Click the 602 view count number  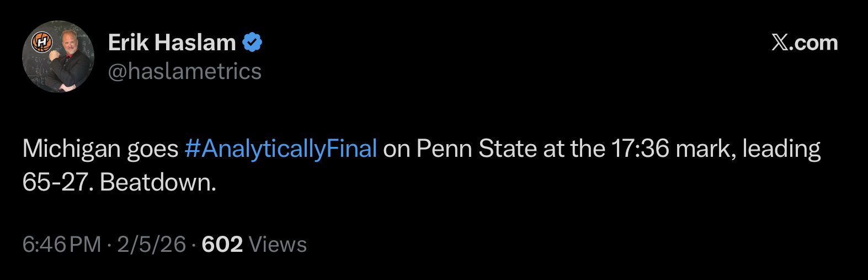[222, 244]
